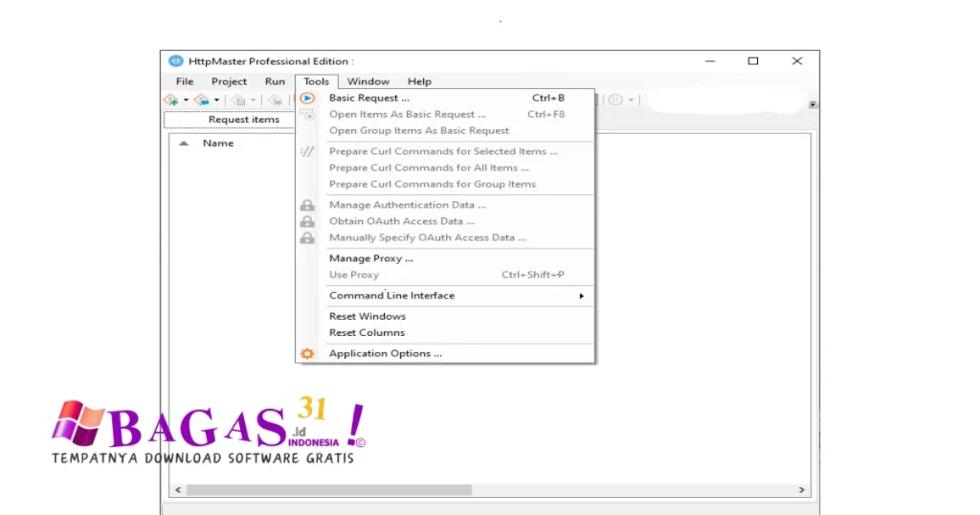The height and width of the screenshot is (515, 980).
Task: Click the Application Options gear icon
Action: point(307,353)
